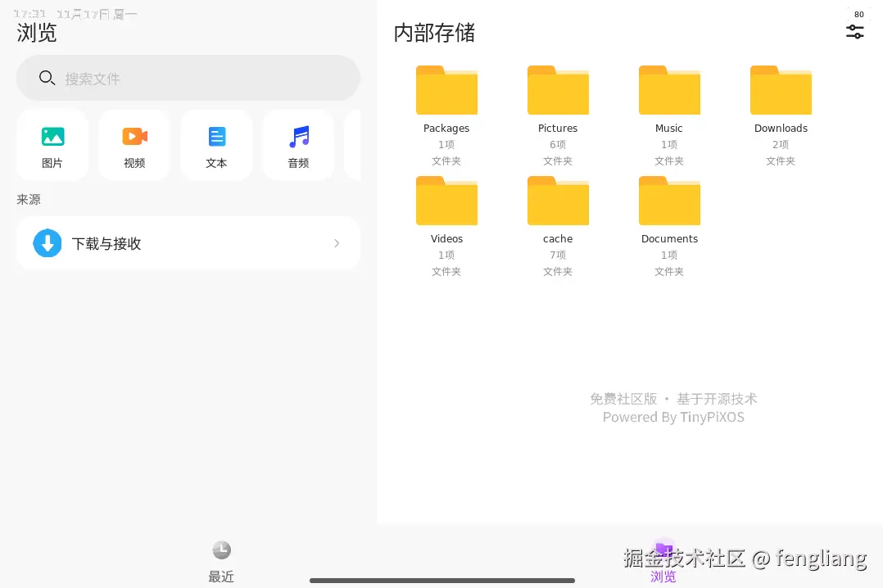This screenshot has width=883, height=588.
Task: Click the Powered By TinyPiXOS text
Action: (x=673, y=417)
